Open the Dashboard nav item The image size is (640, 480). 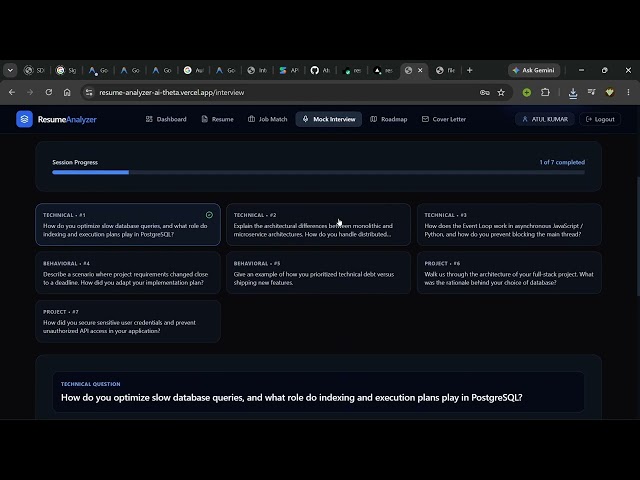[x=166, y=119]
